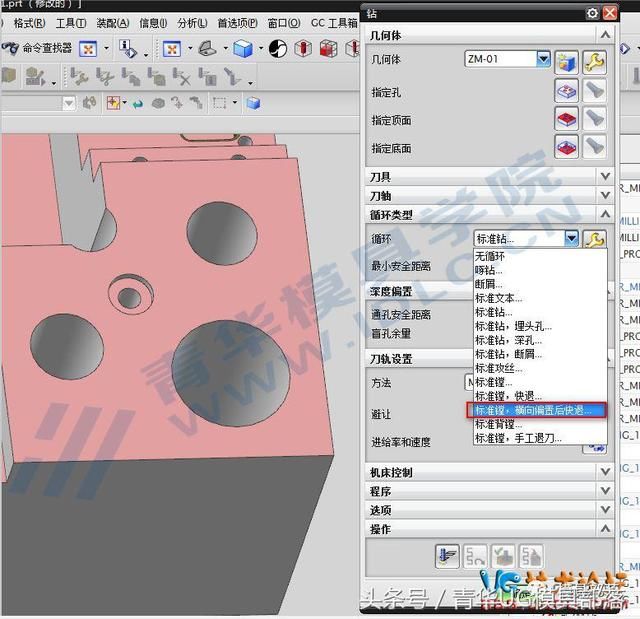The width and height of the screenshot is (640, 619).
Task: Click the 指定顶面 select top surface icon
Action: [567, 119]
